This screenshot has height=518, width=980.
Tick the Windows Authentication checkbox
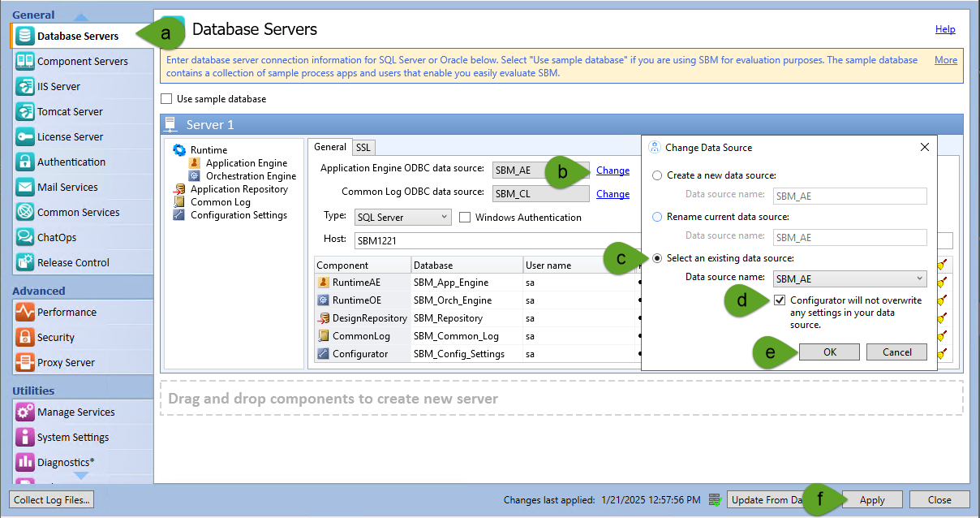[465, 218]
